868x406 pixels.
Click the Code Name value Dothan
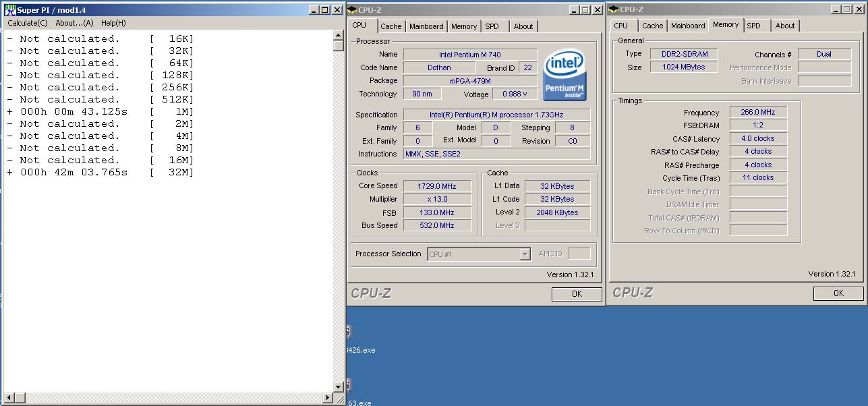click(x=439, y=67)
